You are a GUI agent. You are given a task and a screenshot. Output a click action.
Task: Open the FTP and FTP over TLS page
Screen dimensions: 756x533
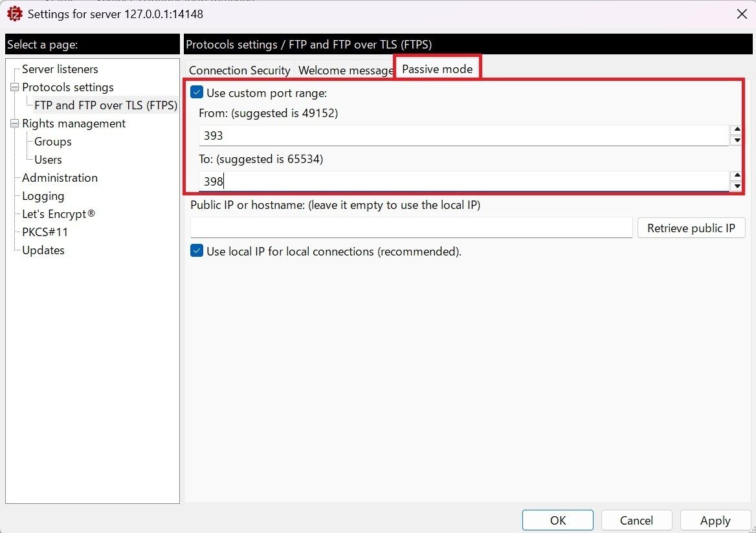click(105, 105)
